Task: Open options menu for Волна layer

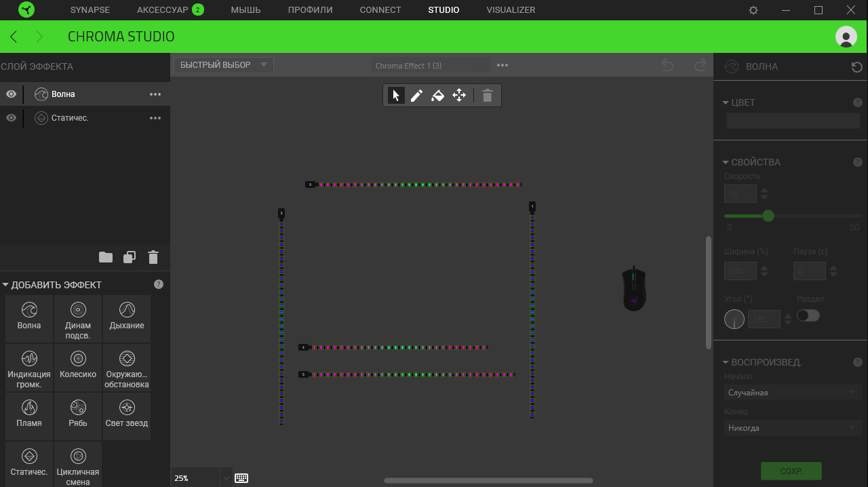Action: point(155,94)
